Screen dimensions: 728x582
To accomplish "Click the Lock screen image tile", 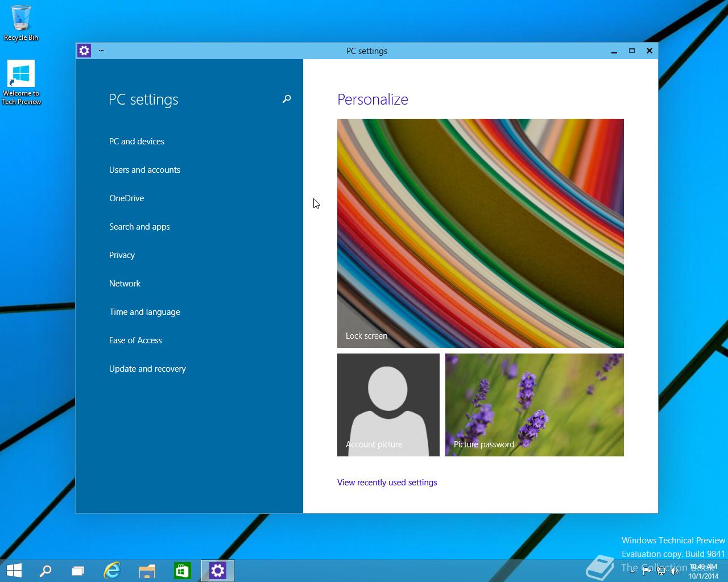I will 481,233.
